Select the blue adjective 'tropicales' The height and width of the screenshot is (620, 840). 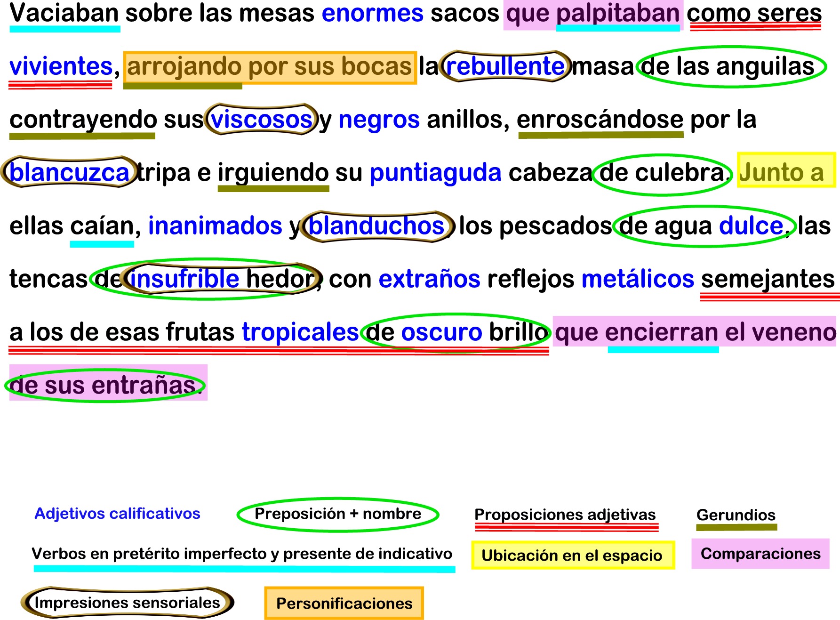coord(300,332)
